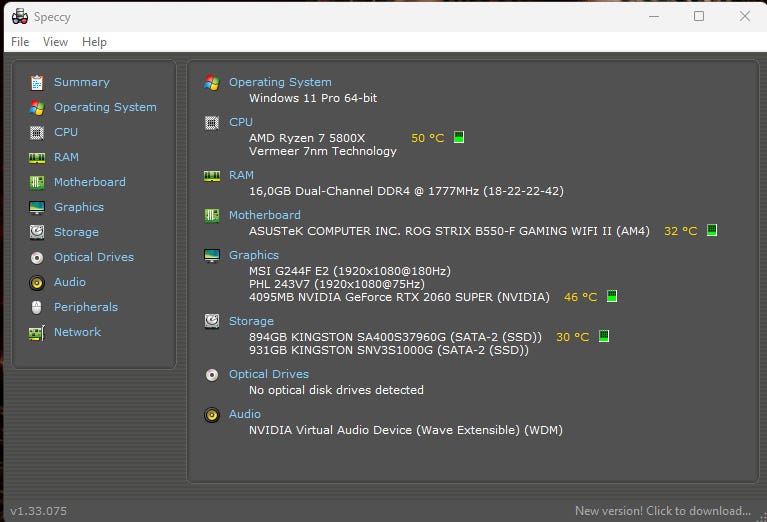The image size is (767, 522).
Task: Click the Optical Drives disc icon in sidebar
Action: click(x=37, y=257)
